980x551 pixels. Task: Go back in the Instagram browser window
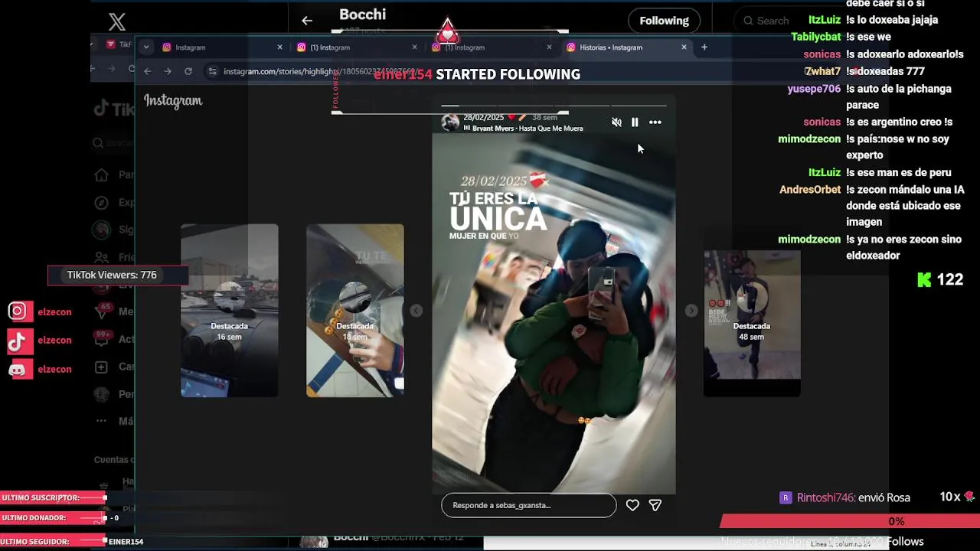148,71
